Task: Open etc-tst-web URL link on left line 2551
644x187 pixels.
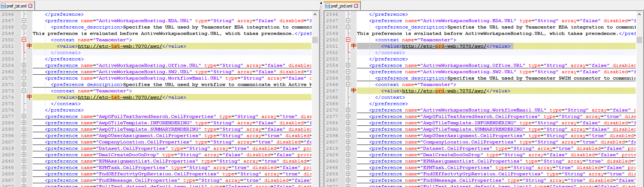Action: pos(120,46)
